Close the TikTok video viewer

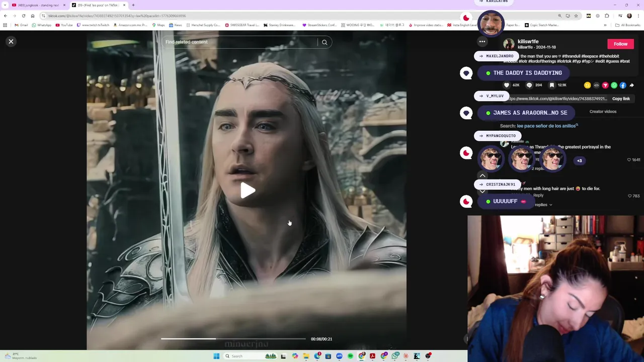click(11, 42)
